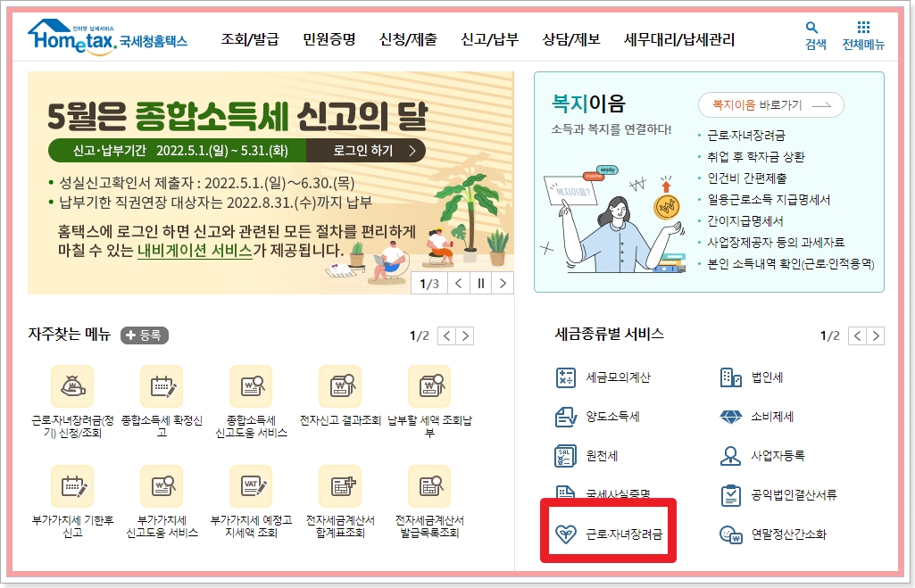The image size is (915, 588).
Task: Go to next 세금종류별 서비스 page
Action: click(x=876, y=336)
